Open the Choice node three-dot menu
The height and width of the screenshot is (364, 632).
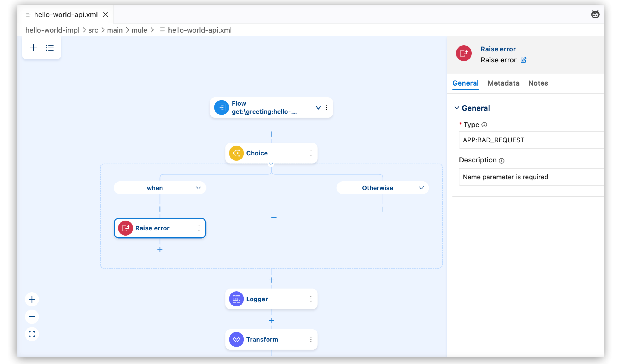coord(311,153)
